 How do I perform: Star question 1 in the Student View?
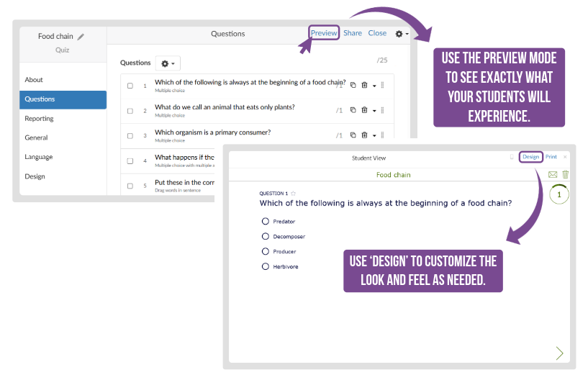pos(294,194)
